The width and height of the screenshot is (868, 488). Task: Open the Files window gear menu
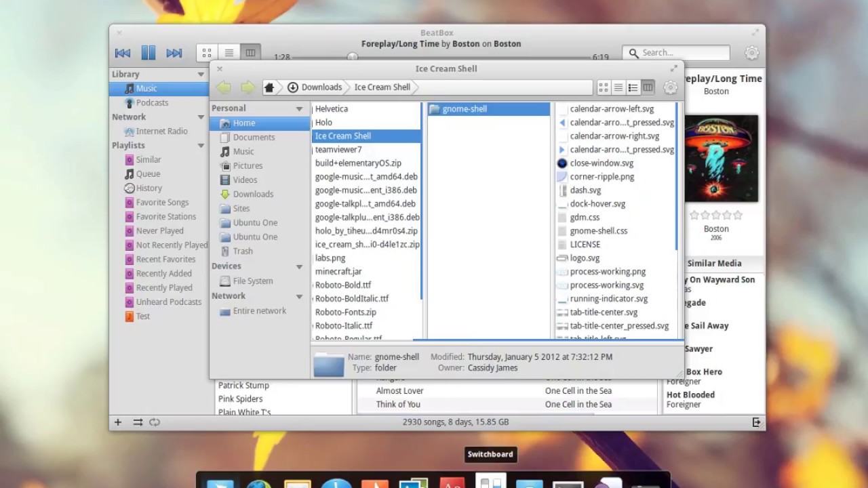(x=670, y=87)
